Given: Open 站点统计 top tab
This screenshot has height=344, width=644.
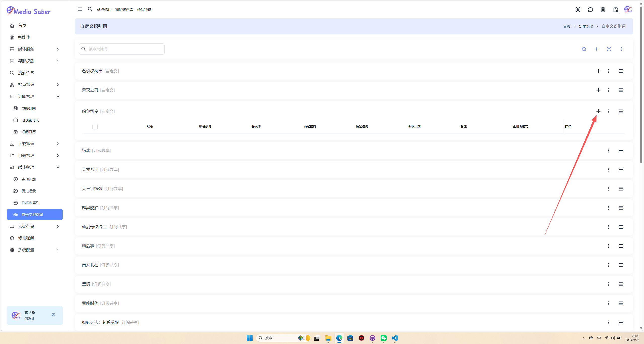Looking at the screenshot, I should (104, 10).
